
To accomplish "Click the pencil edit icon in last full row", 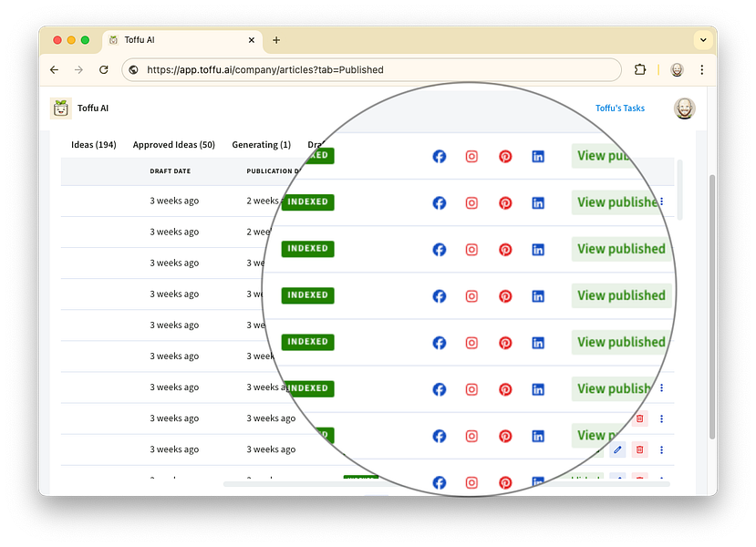I will (x=617, y=449).
